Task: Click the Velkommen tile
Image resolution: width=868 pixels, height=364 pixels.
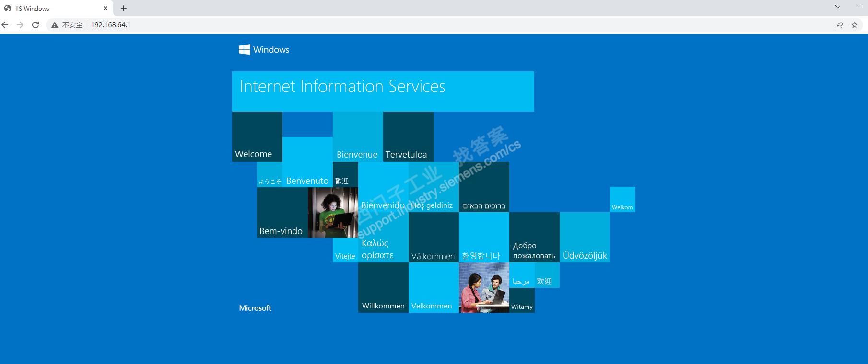Action: coord(434,287)
